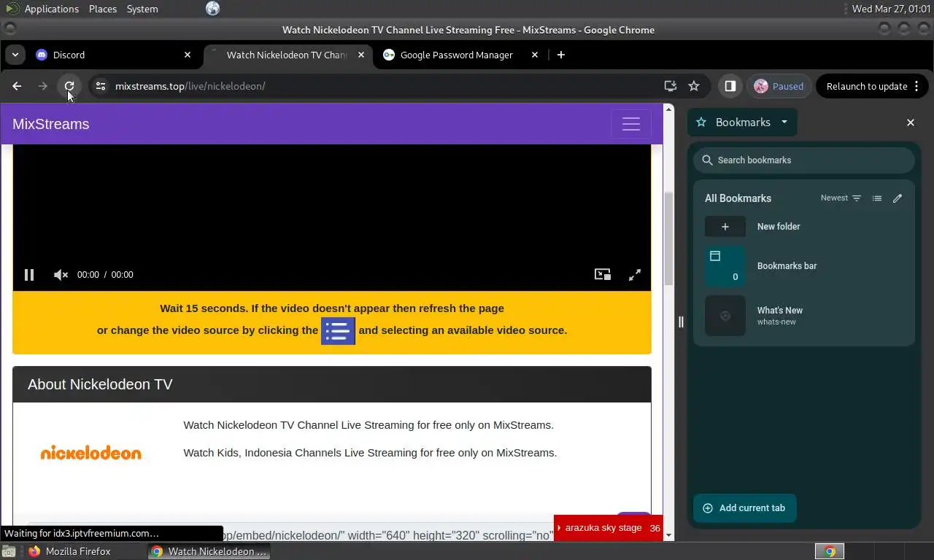Enter fullscreen video mode
934x560 pixels.
(x=635, y=275)
